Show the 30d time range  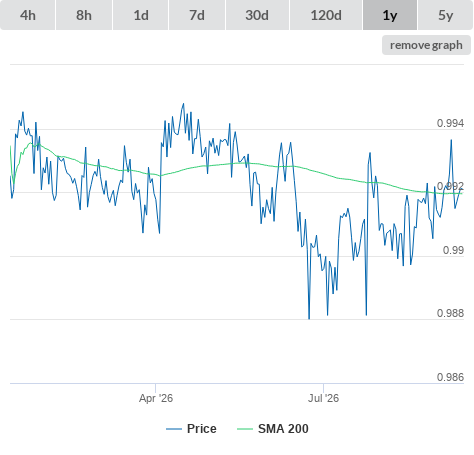[257, 15]
